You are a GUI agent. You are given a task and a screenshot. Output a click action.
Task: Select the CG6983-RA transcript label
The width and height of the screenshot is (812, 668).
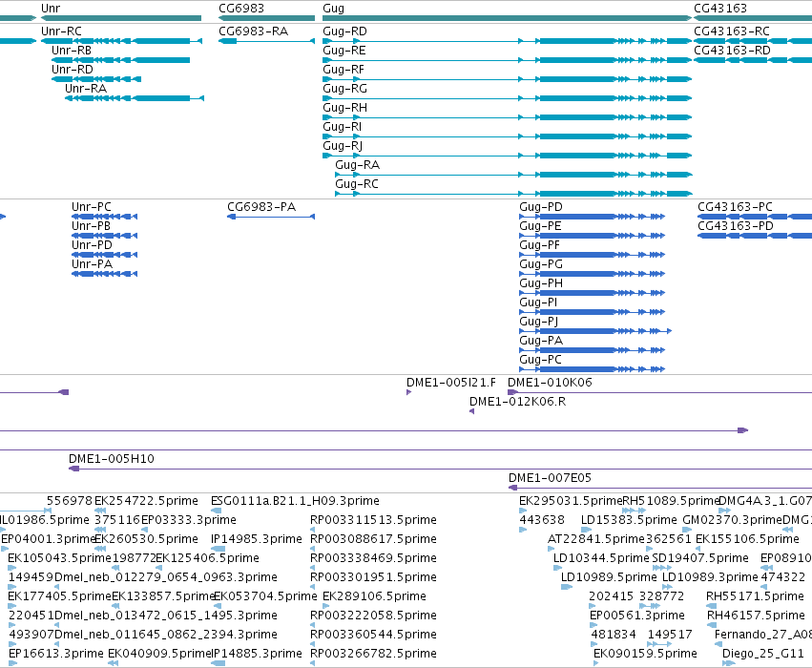253,31
